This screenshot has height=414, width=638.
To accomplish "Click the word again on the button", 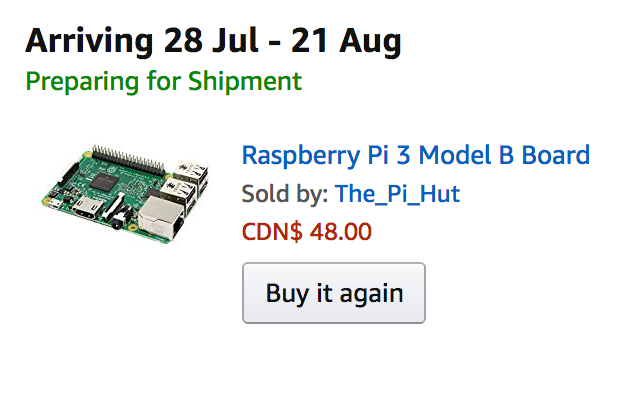I will point(371,294).
